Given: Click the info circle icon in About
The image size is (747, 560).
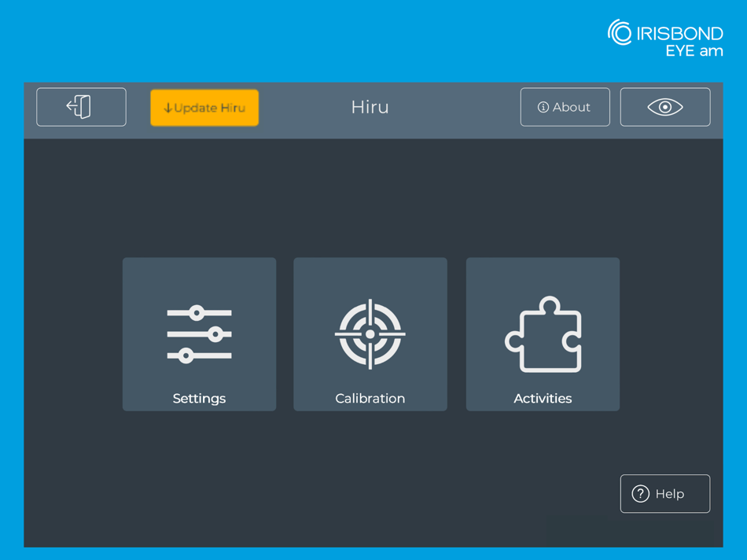Looking at the screenshot, I should [x=543, y=107].
